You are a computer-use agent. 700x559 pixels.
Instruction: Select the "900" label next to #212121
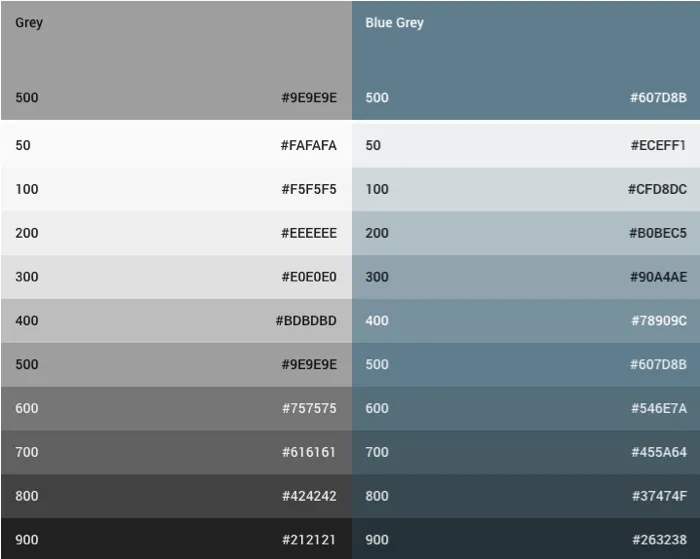click(x=27, y=540)
